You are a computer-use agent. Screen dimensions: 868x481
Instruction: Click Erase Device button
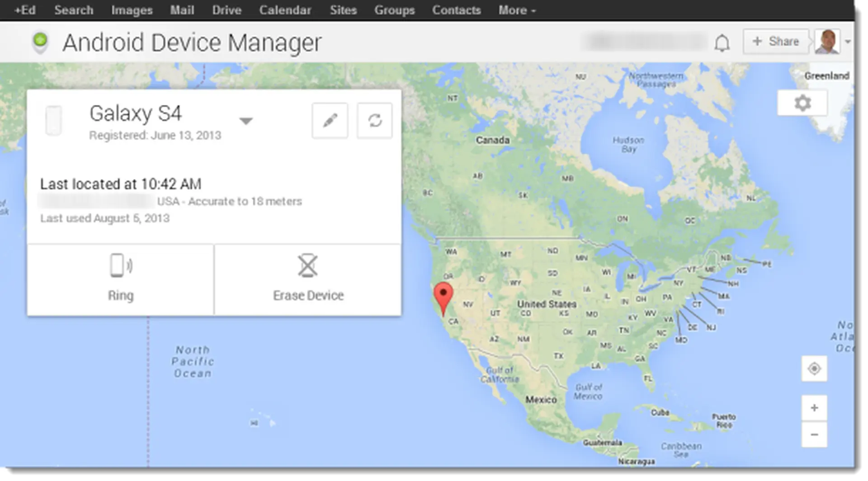click(308, 279)
